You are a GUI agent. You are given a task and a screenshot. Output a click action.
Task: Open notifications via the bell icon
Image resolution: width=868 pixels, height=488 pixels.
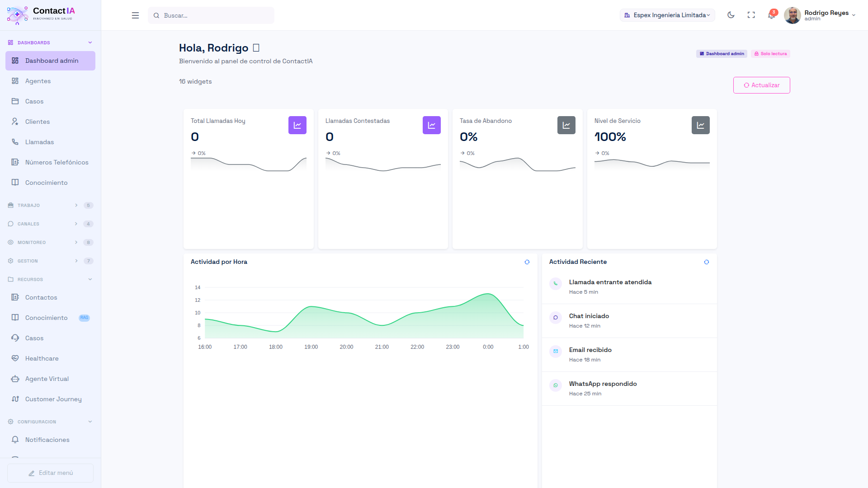[x=772, y=15]
